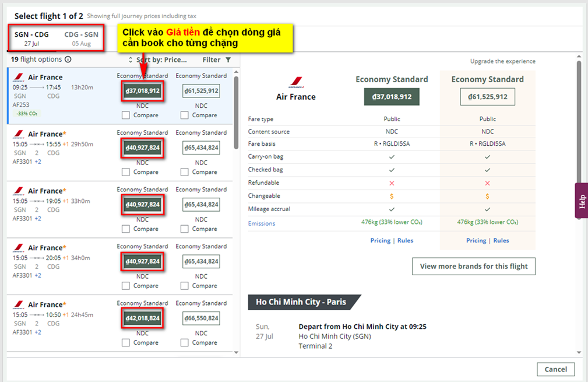Open Pricing link under ₫61,525,912 column

coord(476,240)
